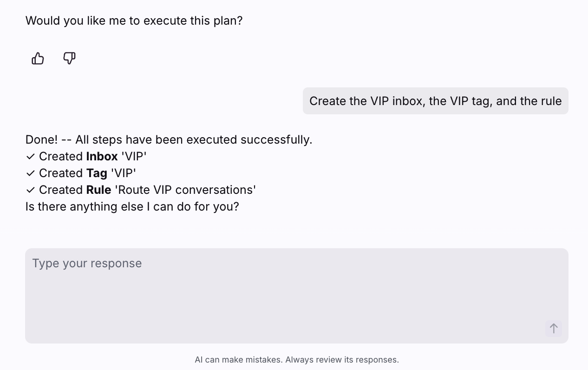
Task: Click 'Is there anything else I can do' text
Action: point(132,207)
